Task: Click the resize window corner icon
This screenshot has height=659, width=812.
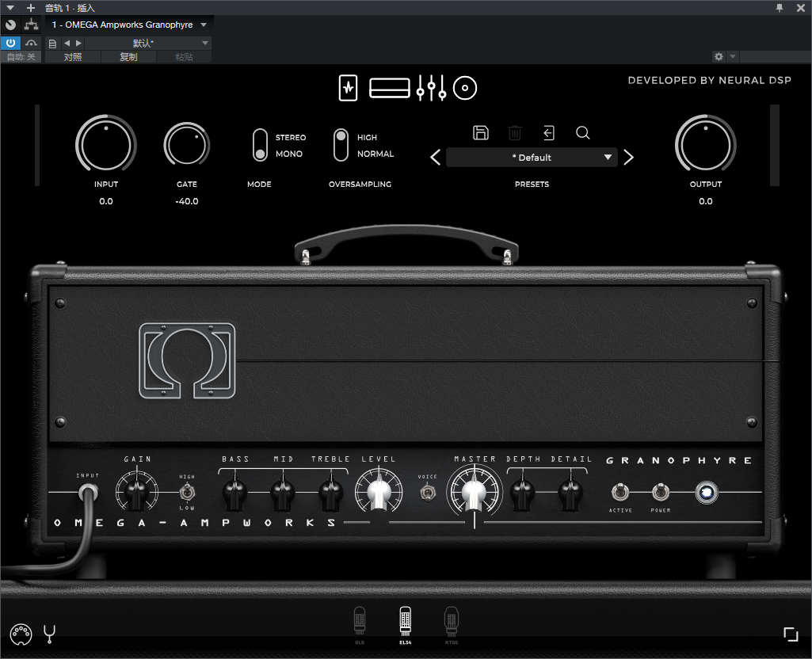Action: click(791, 634)
